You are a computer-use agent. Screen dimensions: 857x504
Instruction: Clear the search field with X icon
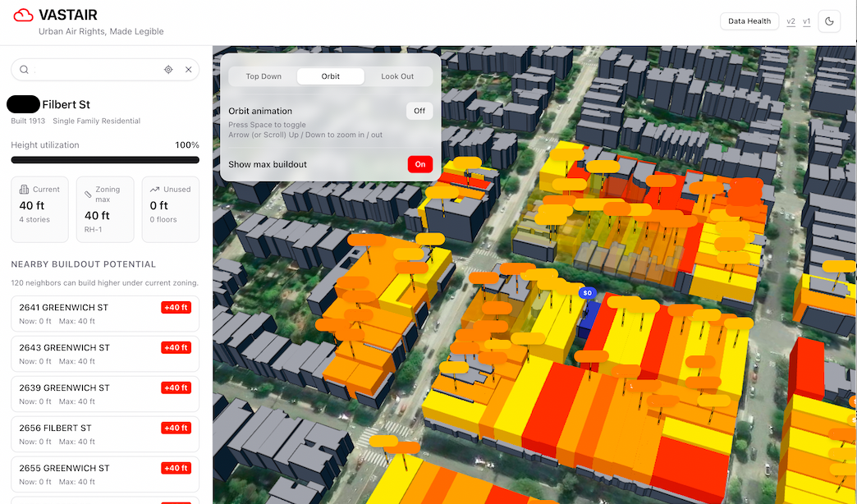(x=189, y=70)
